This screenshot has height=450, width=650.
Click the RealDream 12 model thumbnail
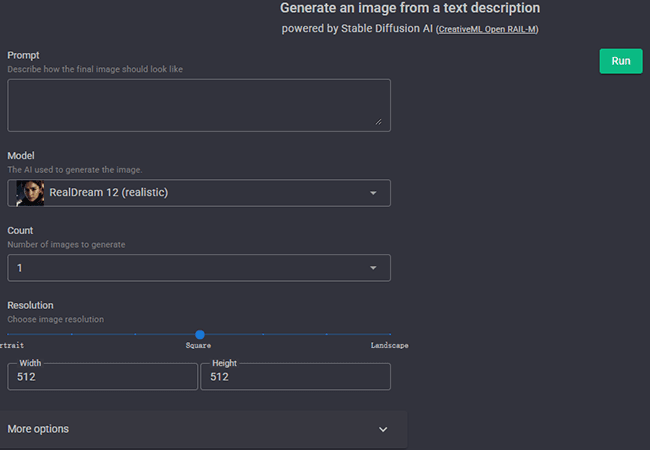point(30,193)
